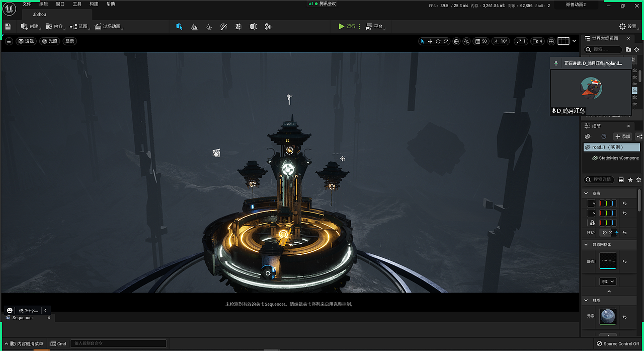Save the current level

coord(8,26)
